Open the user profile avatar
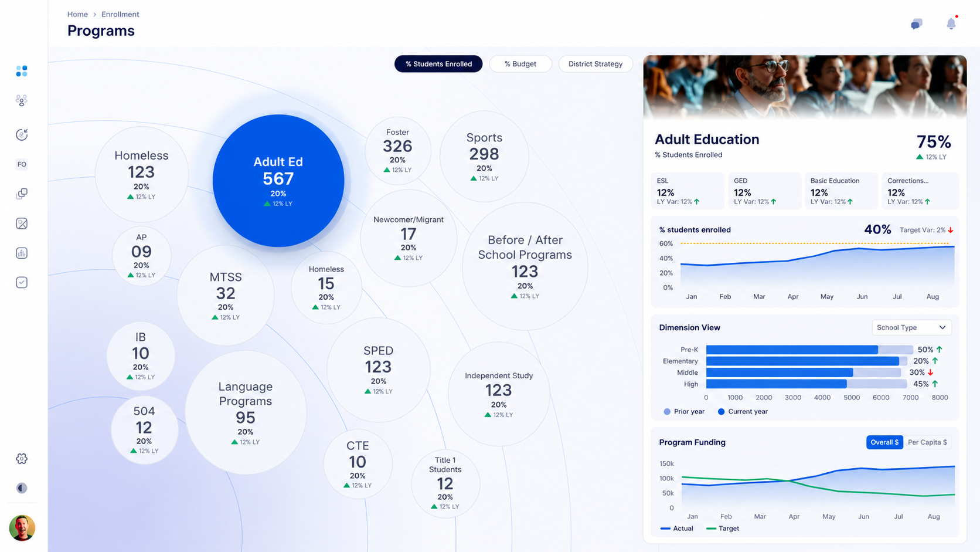The image size is (980, 552). coord(22,528)
